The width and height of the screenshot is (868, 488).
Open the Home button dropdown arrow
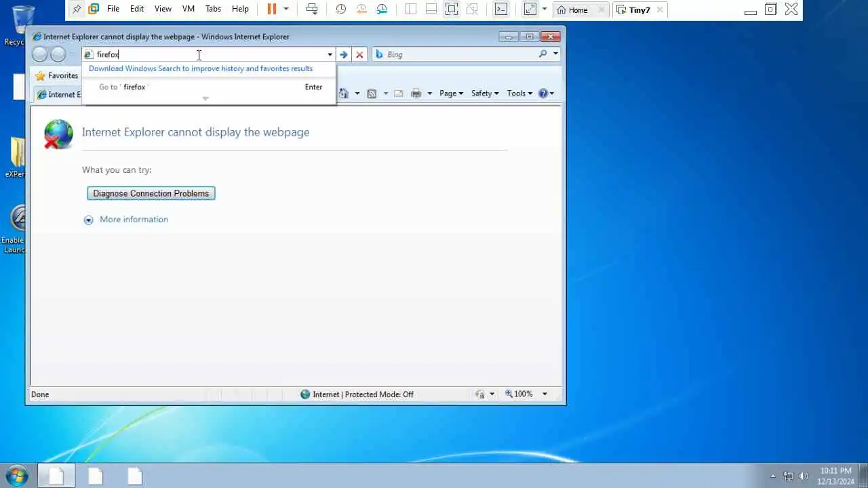(357, 94)
